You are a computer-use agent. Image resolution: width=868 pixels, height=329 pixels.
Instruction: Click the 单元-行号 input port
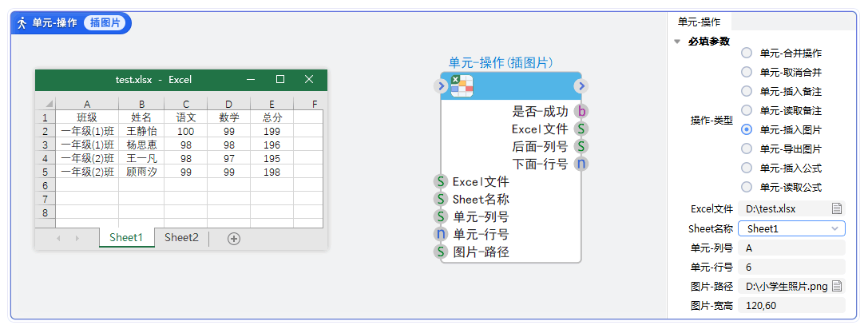pos(441,234)
